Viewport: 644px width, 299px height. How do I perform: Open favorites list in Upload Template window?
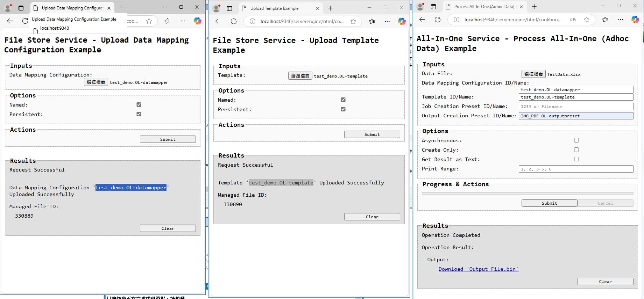[372, 21]
